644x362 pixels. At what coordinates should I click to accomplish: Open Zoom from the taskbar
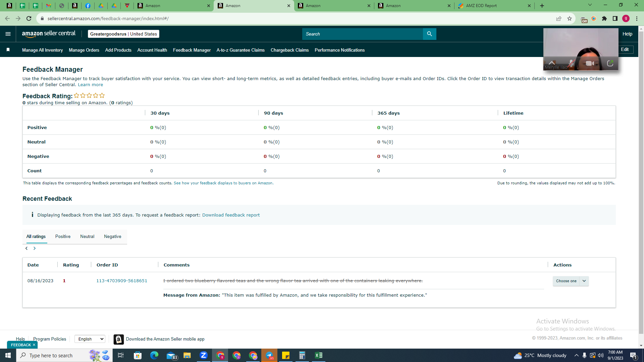pos(204,355)
